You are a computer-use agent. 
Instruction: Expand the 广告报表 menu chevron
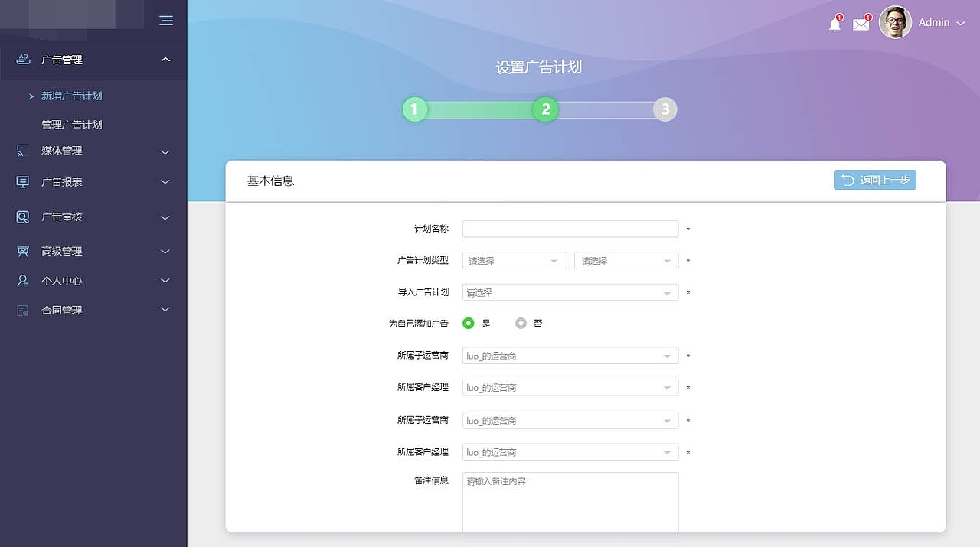[x=165, y=182]
